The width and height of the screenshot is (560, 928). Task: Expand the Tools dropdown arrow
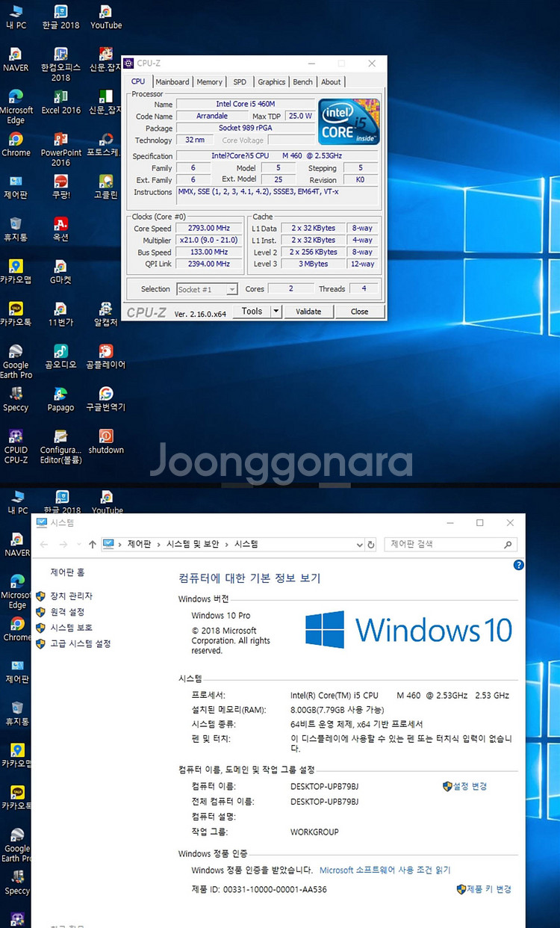tap(276, 311)
